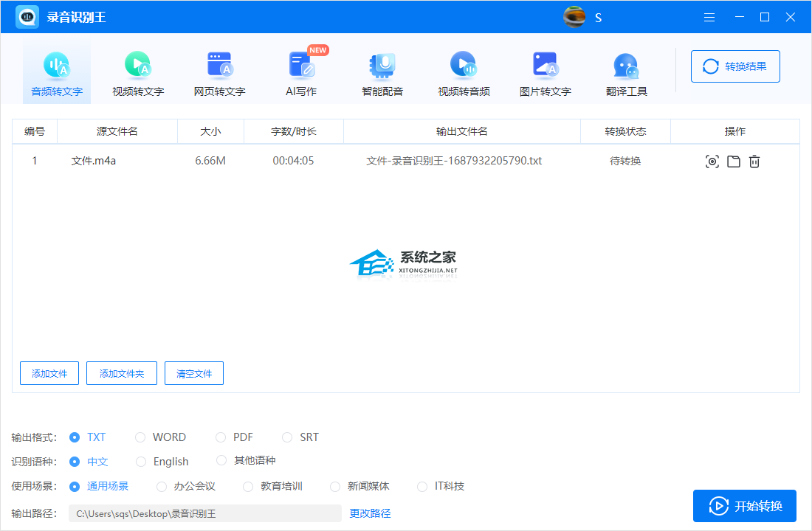The image size is (812, 531).
Task: Maximize the 录音识别王 window
Action: click(x=764, y=17)
